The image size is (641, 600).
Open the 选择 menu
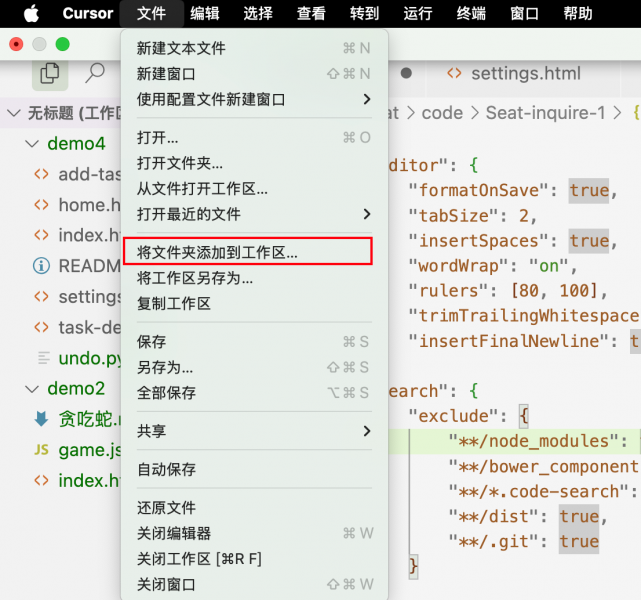click(258, 13)
